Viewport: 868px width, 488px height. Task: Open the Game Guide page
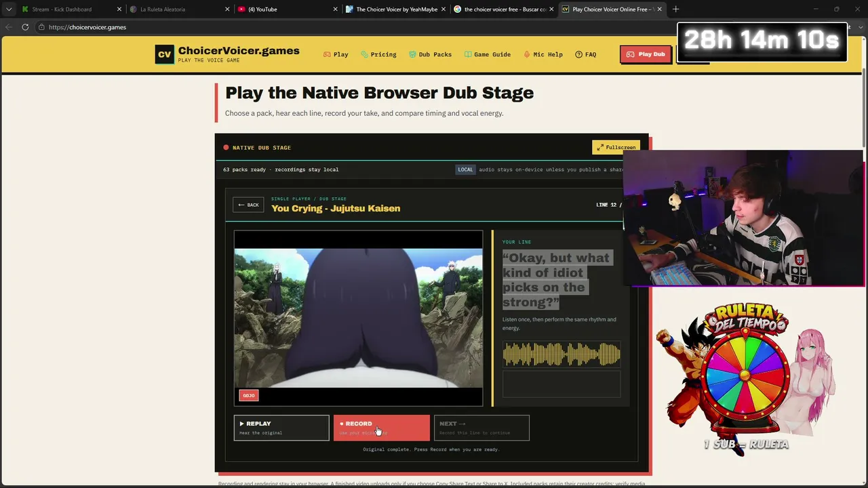[488, 54]
